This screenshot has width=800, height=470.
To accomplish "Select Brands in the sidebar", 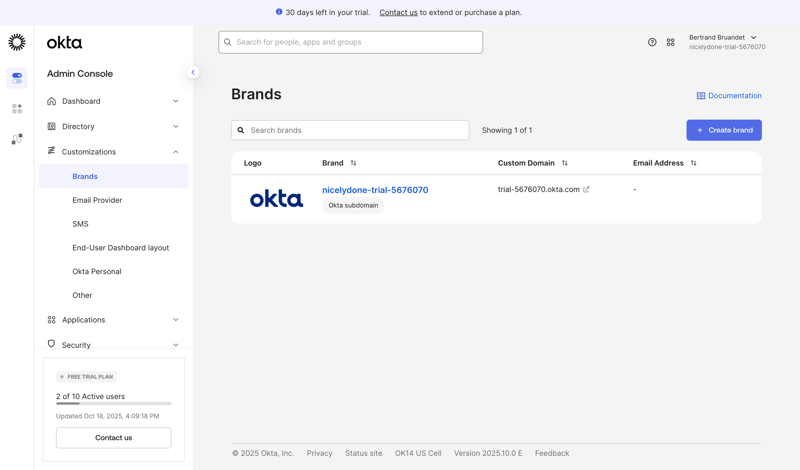I will 114,176.
